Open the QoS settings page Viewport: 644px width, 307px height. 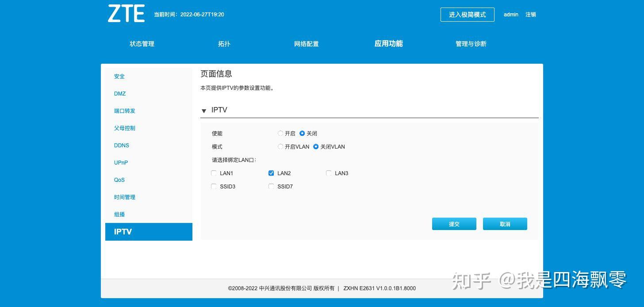(x=119, y=180)
